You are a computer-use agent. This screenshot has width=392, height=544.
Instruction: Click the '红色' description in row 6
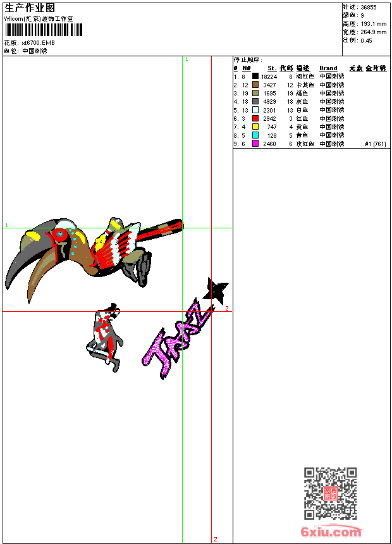click(x=302, y=119)
